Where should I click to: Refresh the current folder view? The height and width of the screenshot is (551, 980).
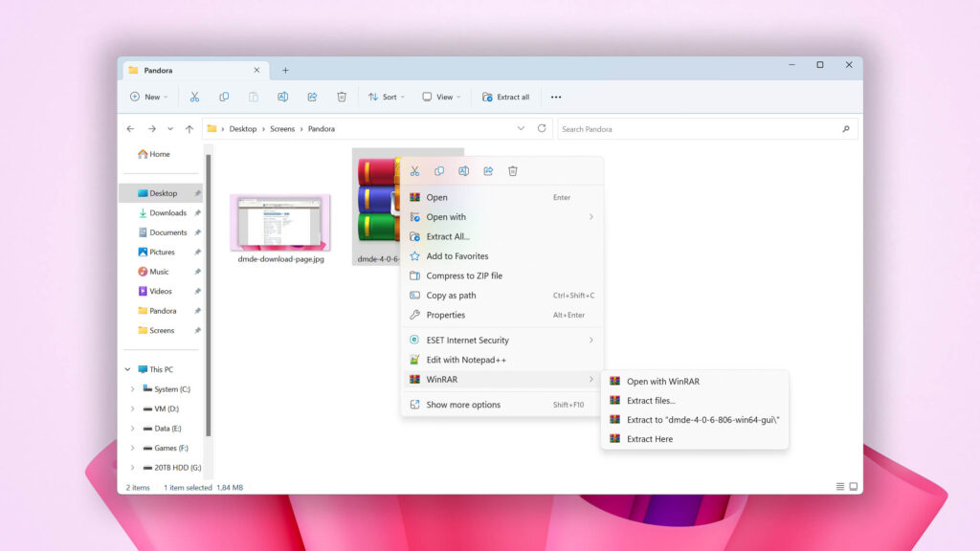click(x=542, y=128)
